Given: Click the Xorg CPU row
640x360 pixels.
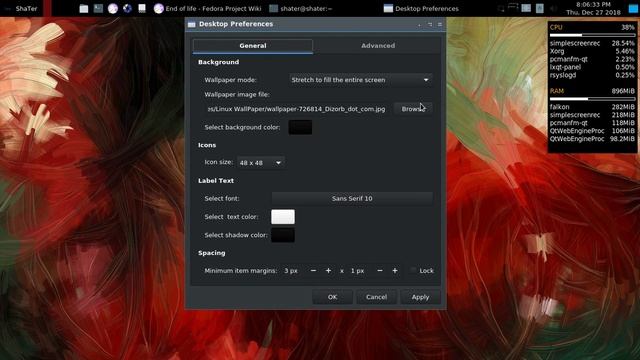Looking at the screenshot, I should [x=592, y=51].
